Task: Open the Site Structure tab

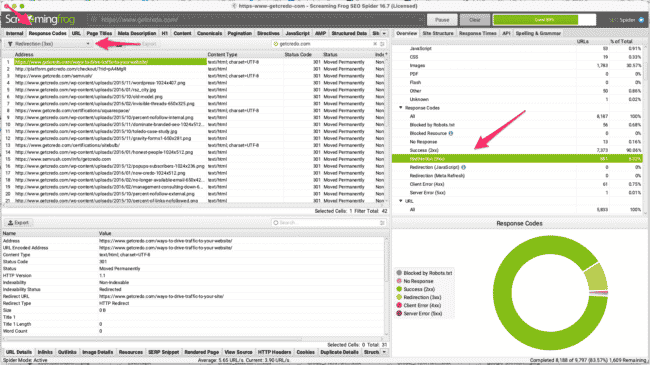Action: point(438,33)
